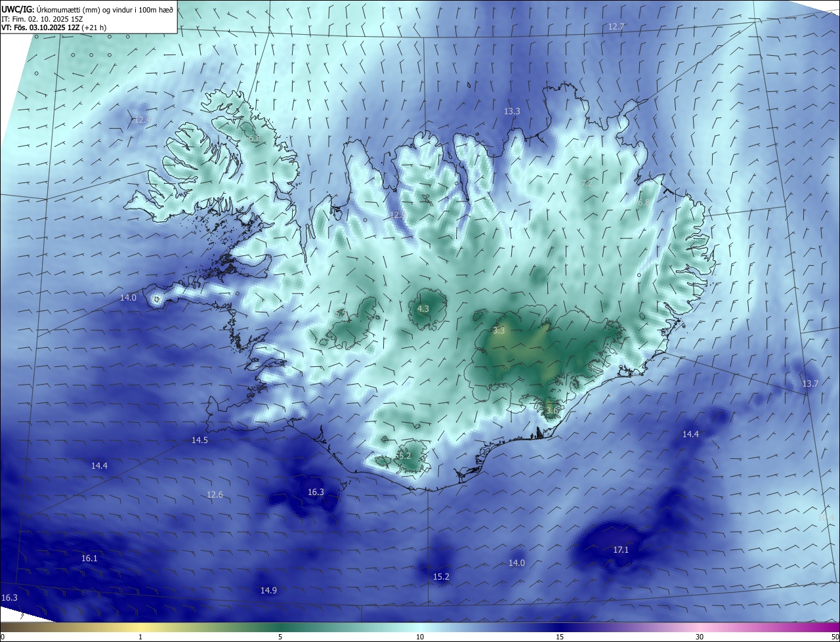Click the 3.6 value near the southeast coast
This screenshot has height=642, width=840.
(551, 411)
